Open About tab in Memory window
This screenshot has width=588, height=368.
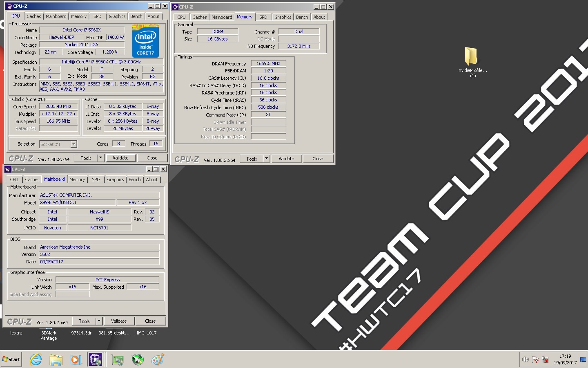319,17
